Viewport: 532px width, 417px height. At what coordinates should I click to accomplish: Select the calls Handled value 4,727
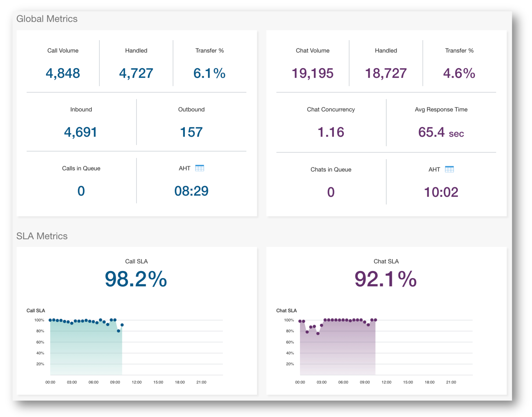pos(136,73)
